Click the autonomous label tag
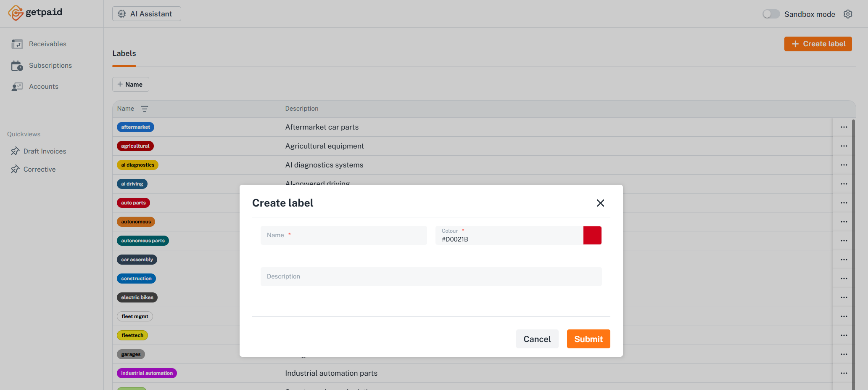This screenshot has height=390, width=868. click(136, 222)
